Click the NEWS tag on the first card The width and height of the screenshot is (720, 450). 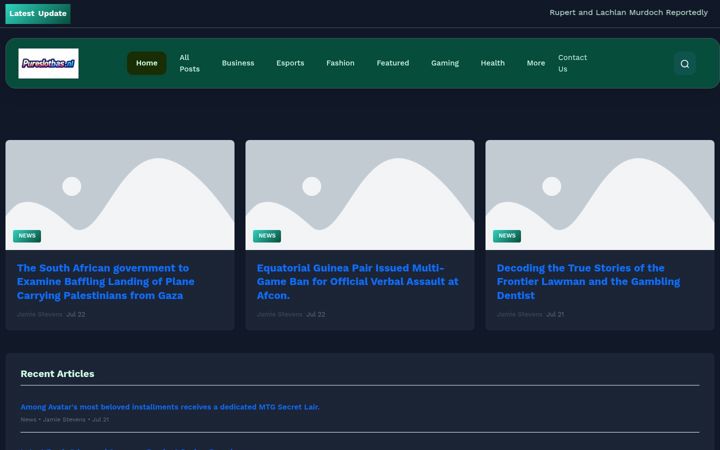point(27,236)
